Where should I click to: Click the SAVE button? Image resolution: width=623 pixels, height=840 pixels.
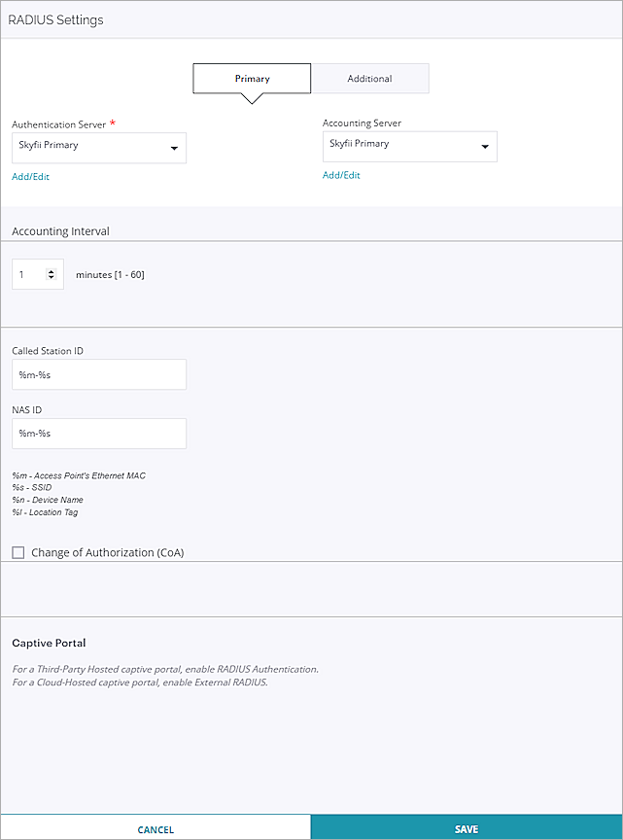click(467, 828)
